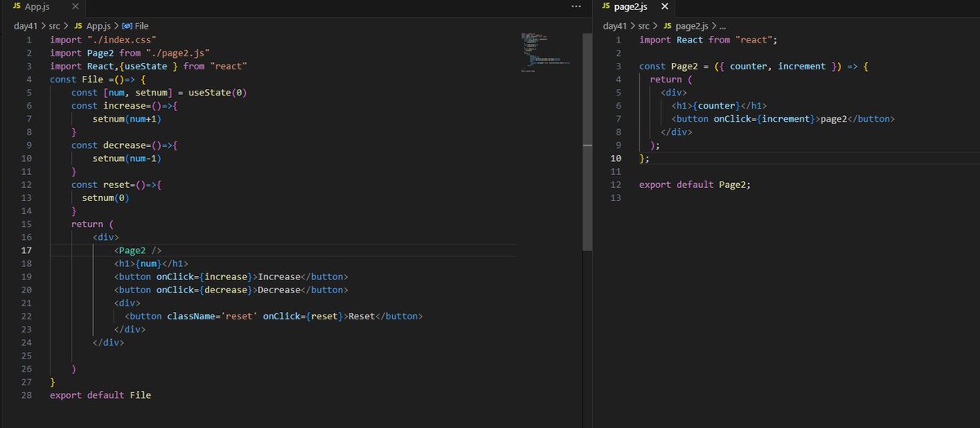Viewport: 980px width, 428px height.
Task: Open the File symbol breadcrumb
Action: pyautogui.click(x=141, y=26)
